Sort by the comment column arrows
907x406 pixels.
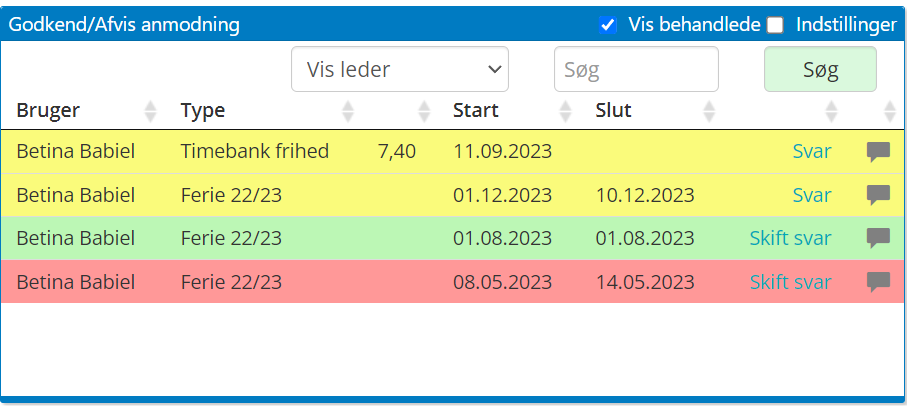[x=891, y=111]
